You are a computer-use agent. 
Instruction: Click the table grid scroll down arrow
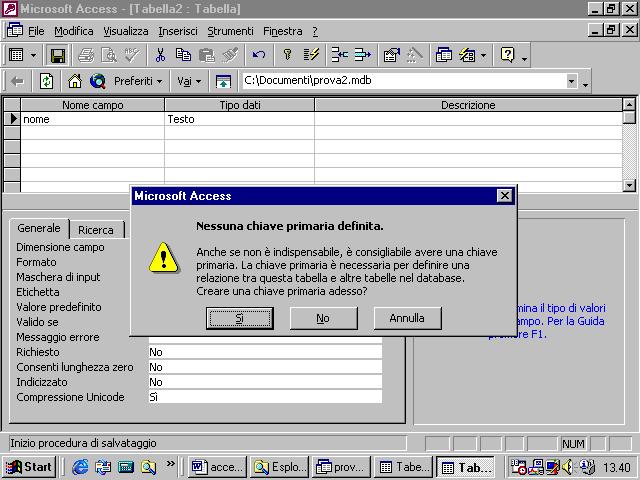tap(629, 185)
